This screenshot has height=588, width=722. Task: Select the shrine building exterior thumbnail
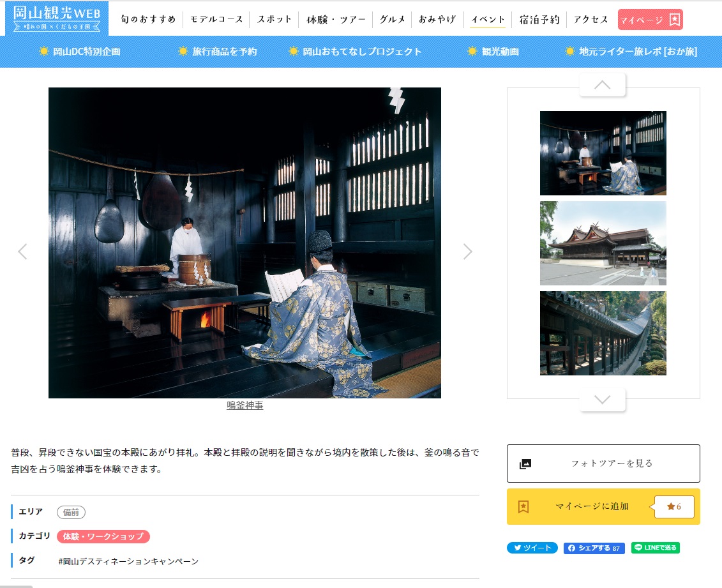(x=603, y=243)
